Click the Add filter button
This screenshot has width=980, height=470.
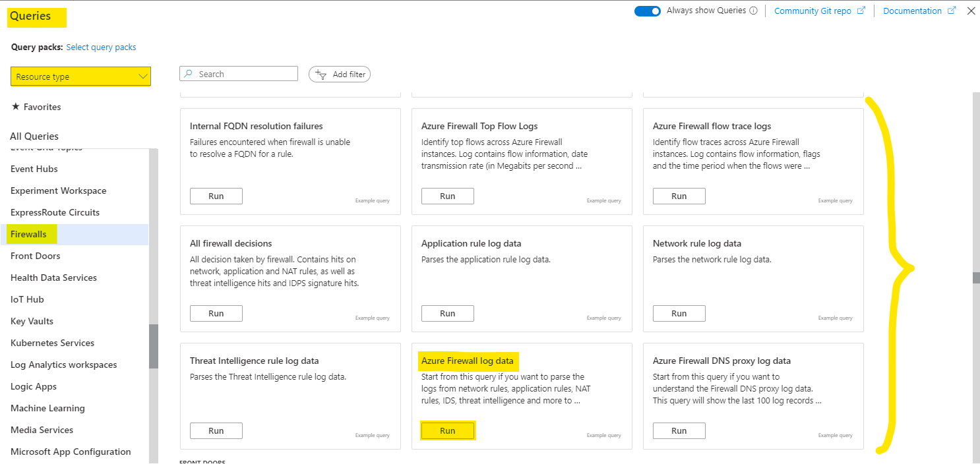340,74
